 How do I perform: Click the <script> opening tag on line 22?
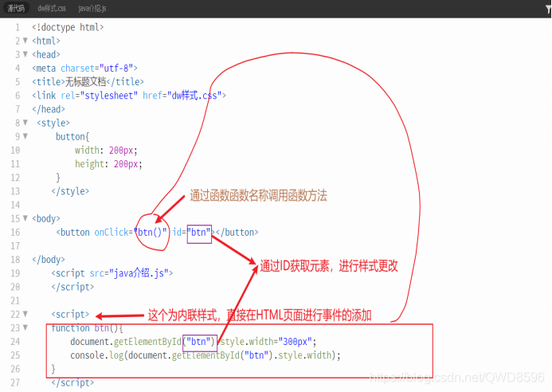70,314
